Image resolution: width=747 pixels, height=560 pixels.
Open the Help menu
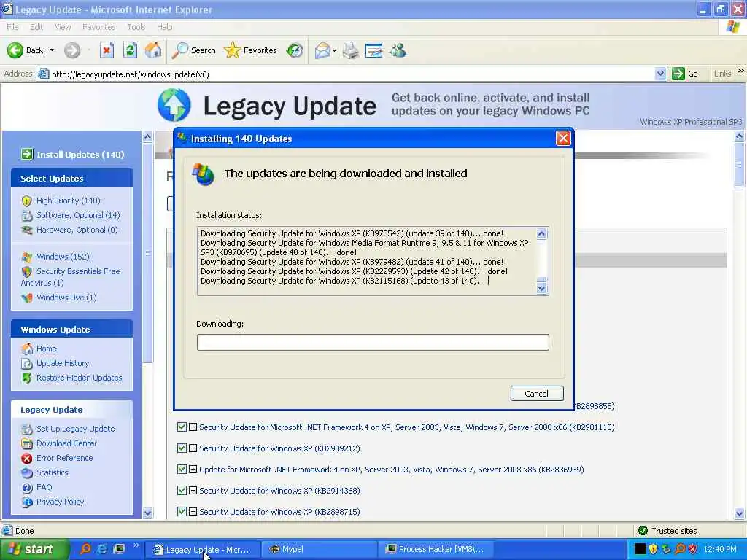point(164,27)
